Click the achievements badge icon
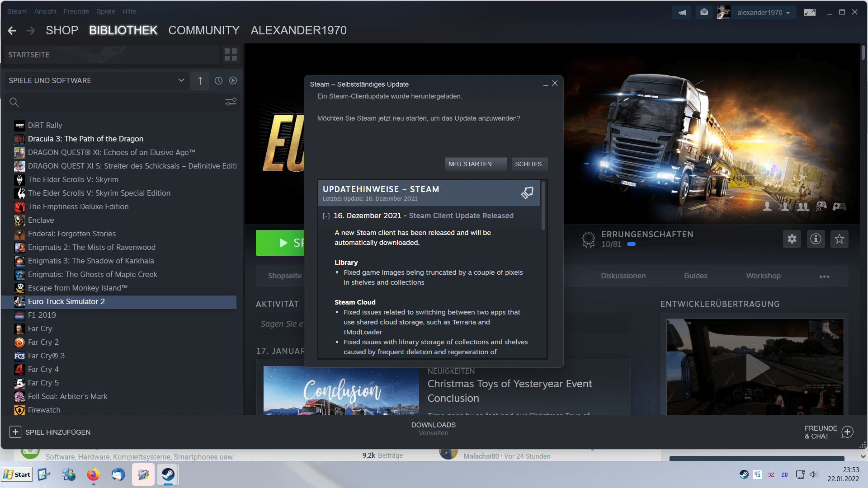Viewport: 868px width, 488px height. tap(588, 239)
